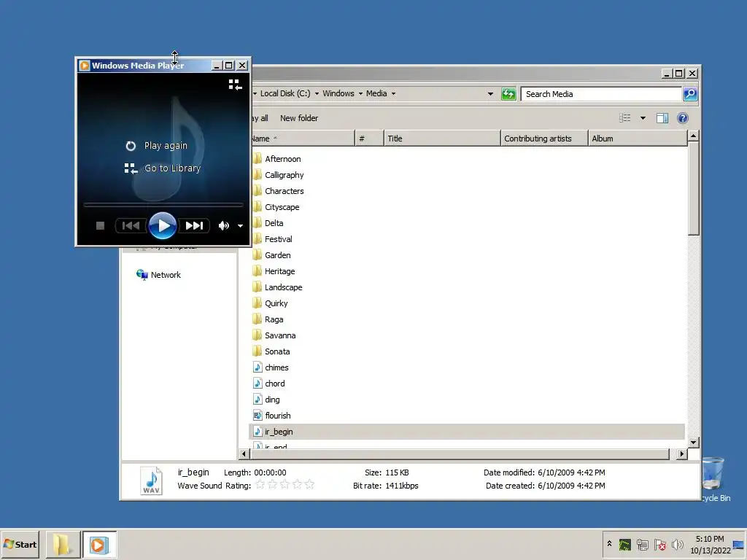Click Switch to Library icon at top
747x560 pixels.
(235, 85)
